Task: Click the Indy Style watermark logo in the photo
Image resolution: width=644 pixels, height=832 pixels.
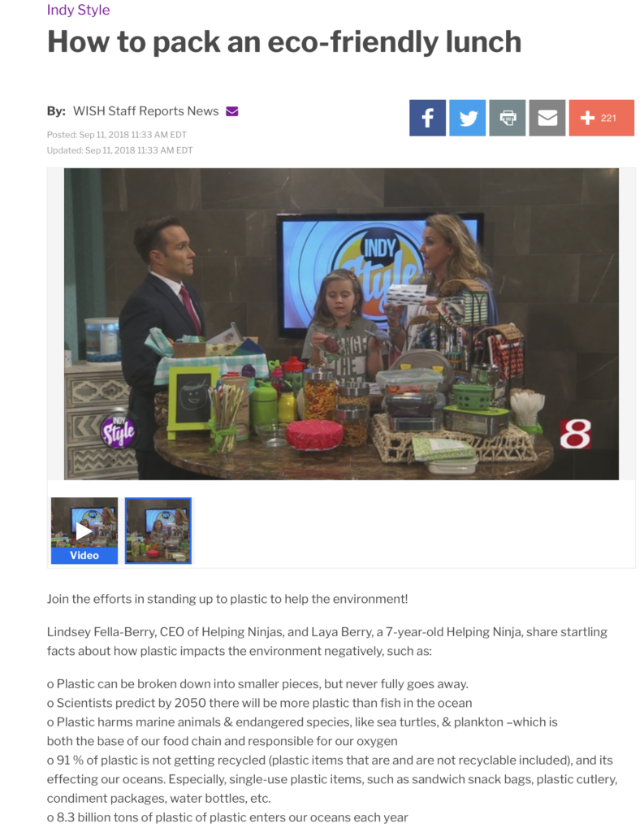Action: (x=119, y=431)
